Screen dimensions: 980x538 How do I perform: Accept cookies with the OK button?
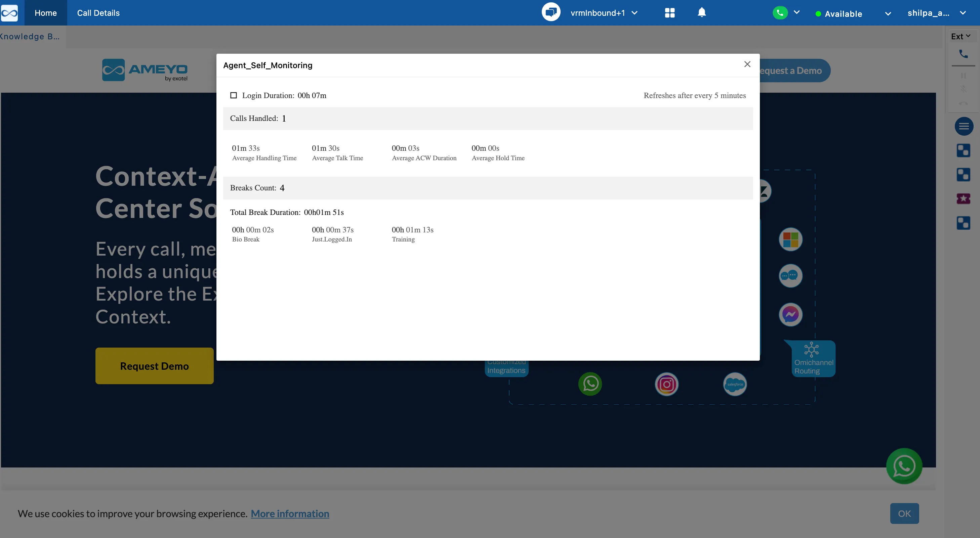point(904,513)
